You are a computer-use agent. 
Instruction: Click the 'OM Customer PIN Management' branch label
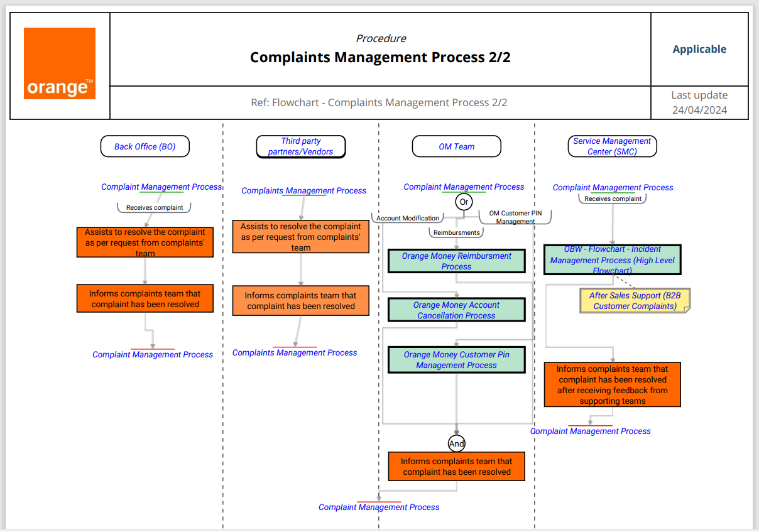(515, 217)
